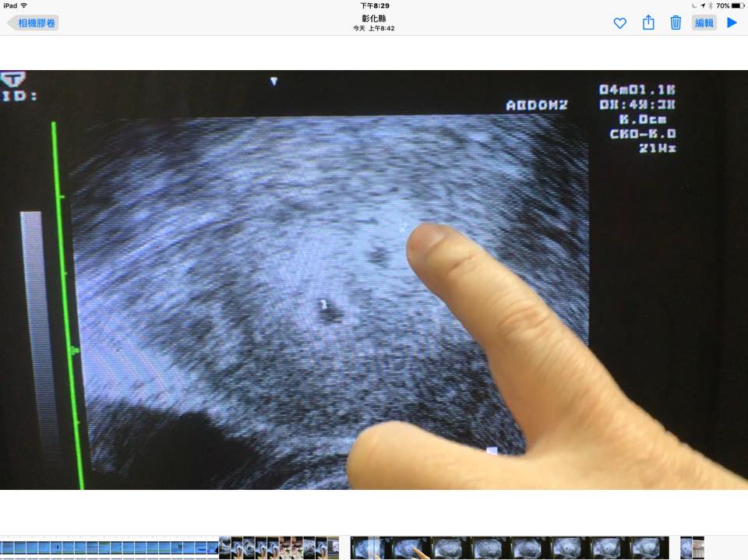748x560 pixels.
Task: Select the last thumbnail at the filmstrip's right end
Action: pyautogui.click(x=698, y=548)
